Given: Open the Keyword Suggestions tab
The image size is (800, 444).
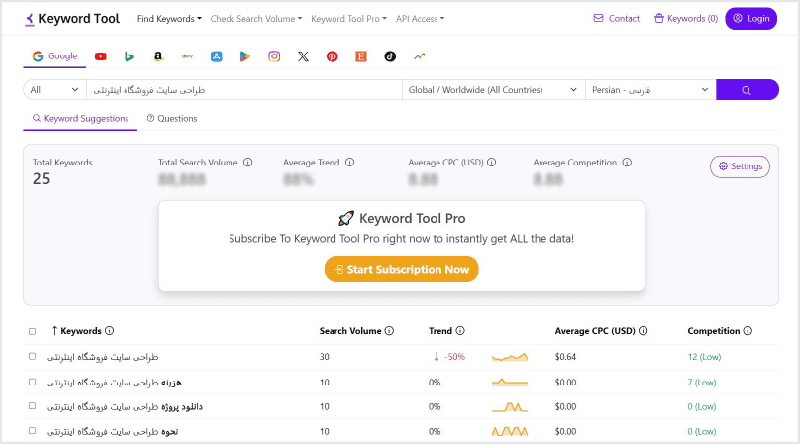Looking at the screenshot, I should tap(80, 118).
